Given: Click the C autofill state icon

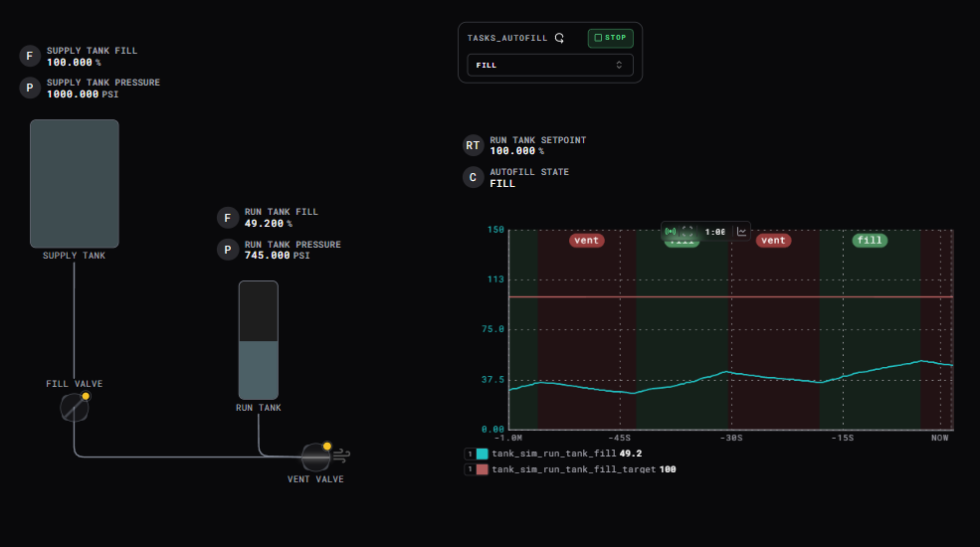Looking at the screenshot, I should point(473,177).
